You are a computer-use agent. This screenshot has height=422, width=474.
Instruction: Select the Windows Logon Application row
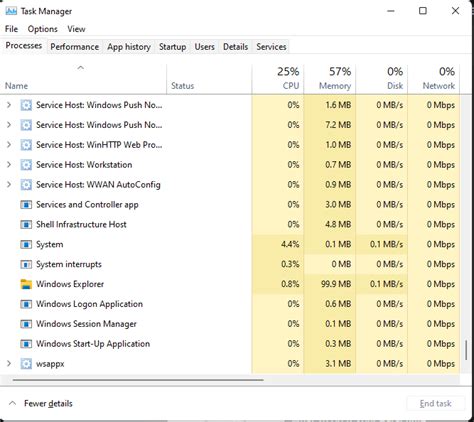(x=230, y=304)
